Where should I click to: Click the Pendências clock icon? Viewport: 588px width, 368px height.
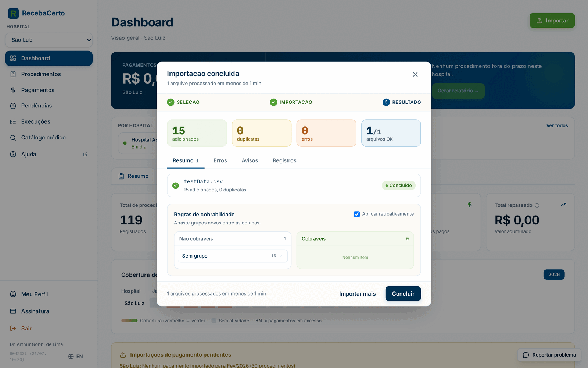pos(13,106)
